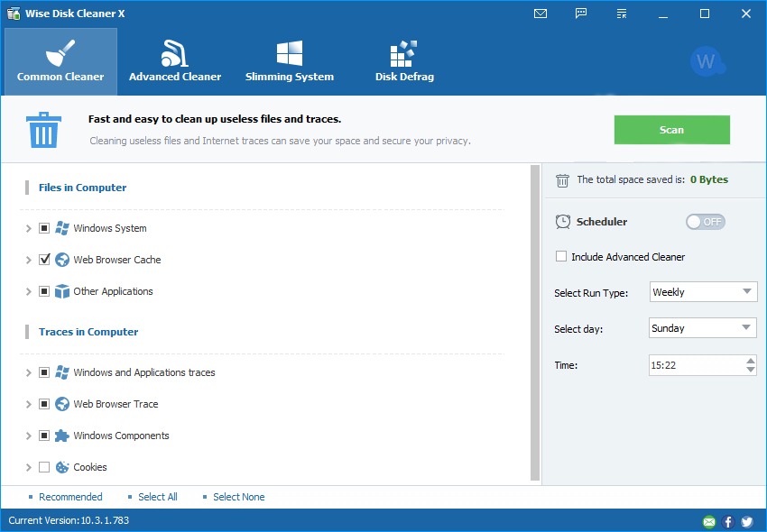
Task: Open the Twitter icon in status bar
Action: 747,522
